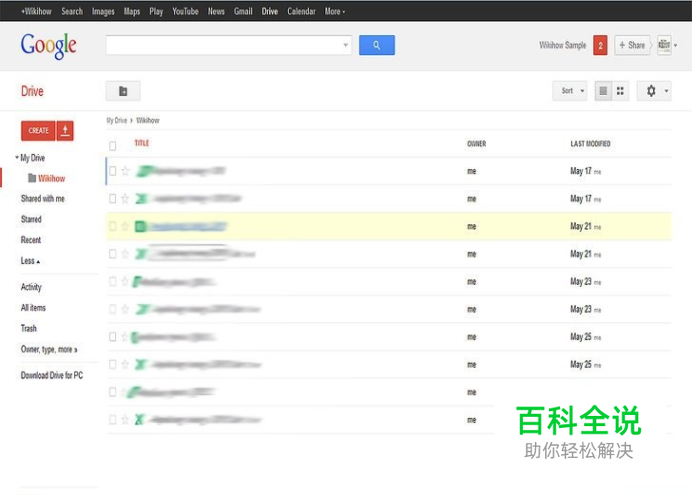Screen dimensions: 692x495
Task: Open the Sort dropdown
Action: click(x=570, y=91)
